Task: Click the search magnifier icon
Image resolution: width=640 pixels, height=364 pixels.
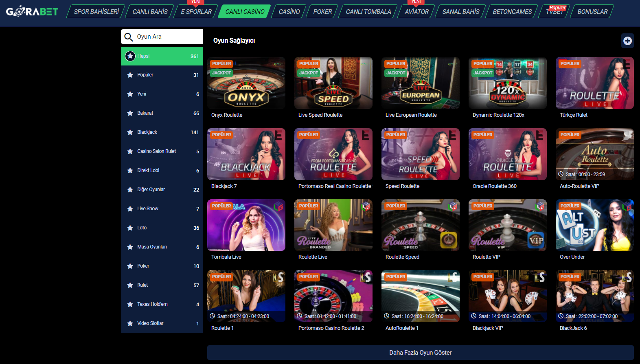Action: coord(129,37)
